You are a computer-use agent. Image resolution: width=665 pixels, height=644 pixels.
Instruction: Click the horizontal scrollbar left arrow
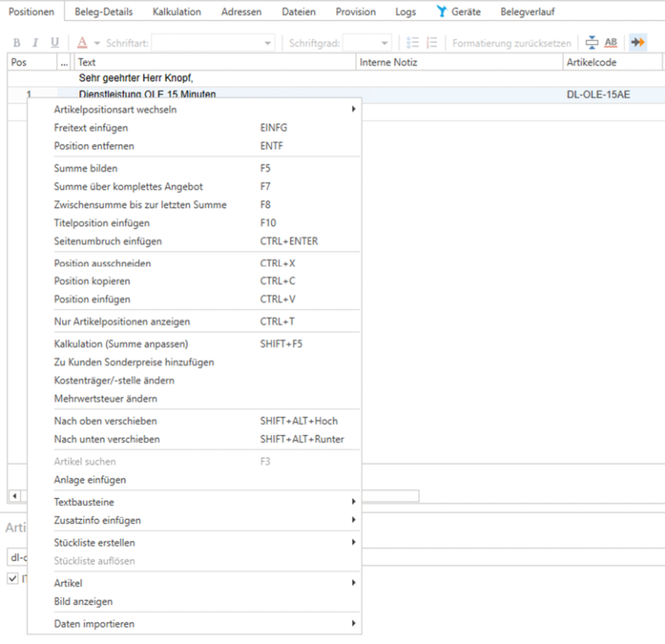tap(13, 496)
